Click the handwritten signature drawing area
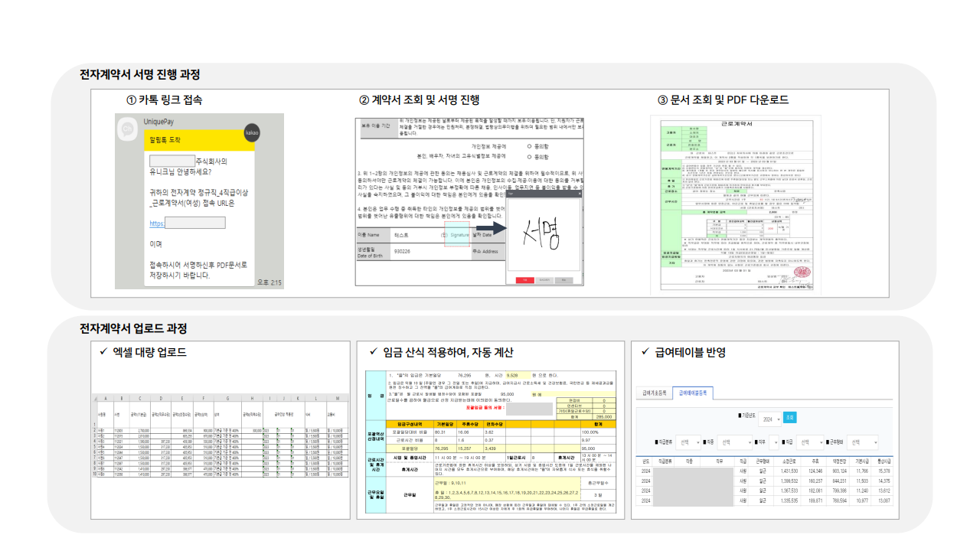 543,235
